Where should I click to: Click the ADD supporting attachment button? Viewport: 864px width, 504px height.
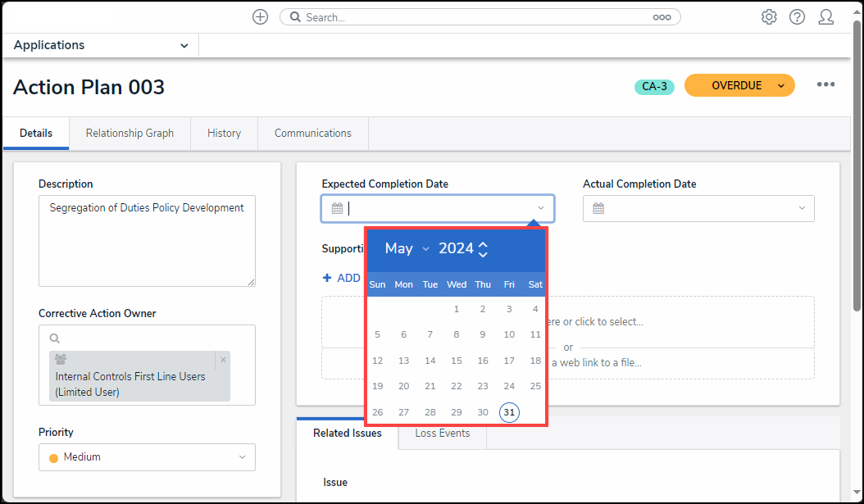[342, 278]
